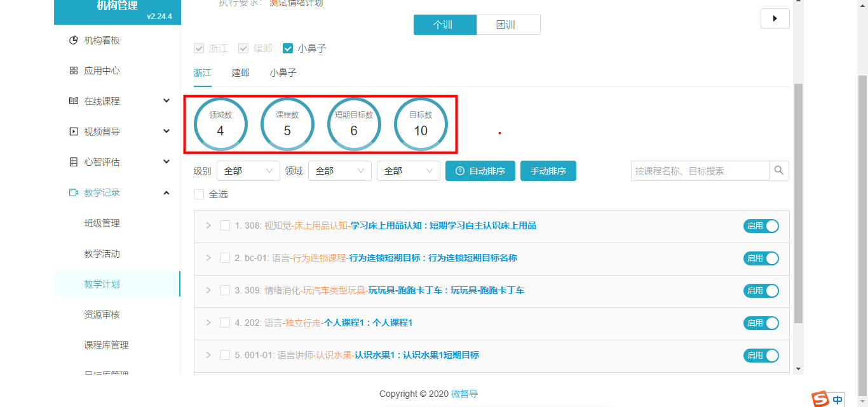Expand the 视频督导 menu chevron
This screenshot has width=868, height=407.
tap(166, 131)
